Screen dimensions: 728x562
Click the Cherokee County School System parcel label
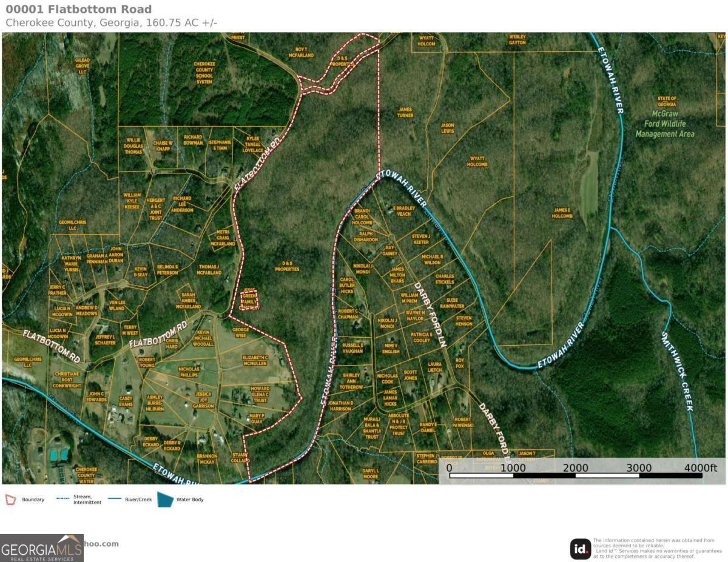[204, 72]
